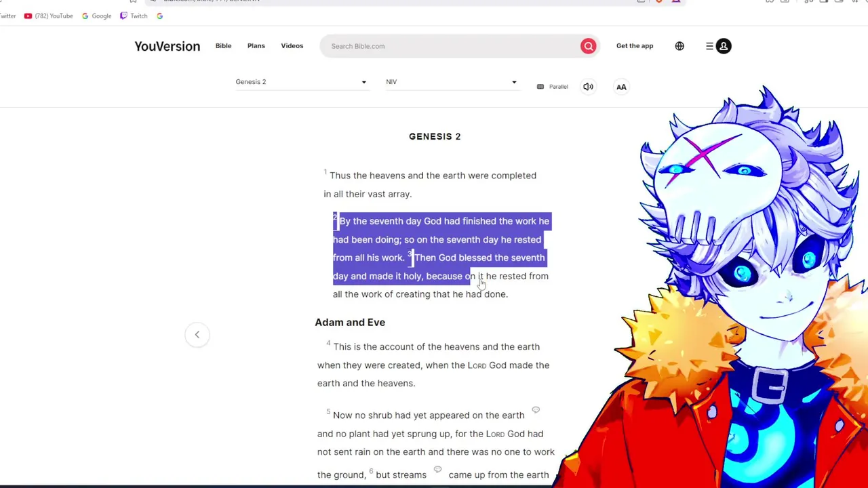868x488 pixels.
Task: Click the 'but streams' verse 6 text
Action: [401, 475]
